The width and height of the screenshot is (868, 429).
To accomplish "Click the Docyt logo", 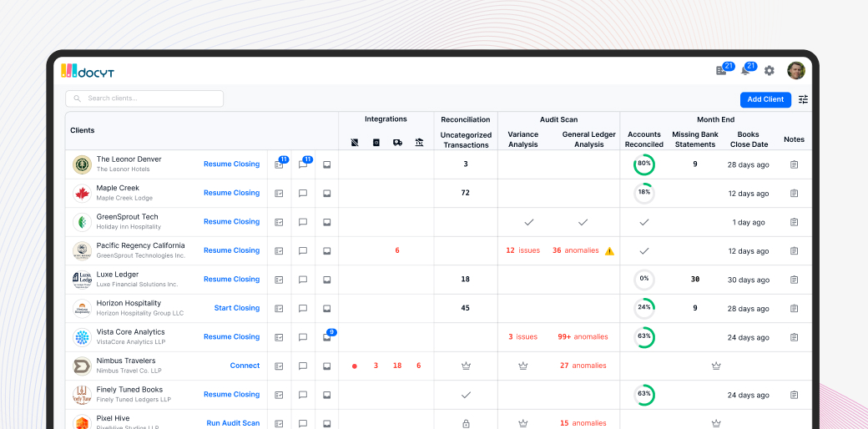I will tap(87, 71).
